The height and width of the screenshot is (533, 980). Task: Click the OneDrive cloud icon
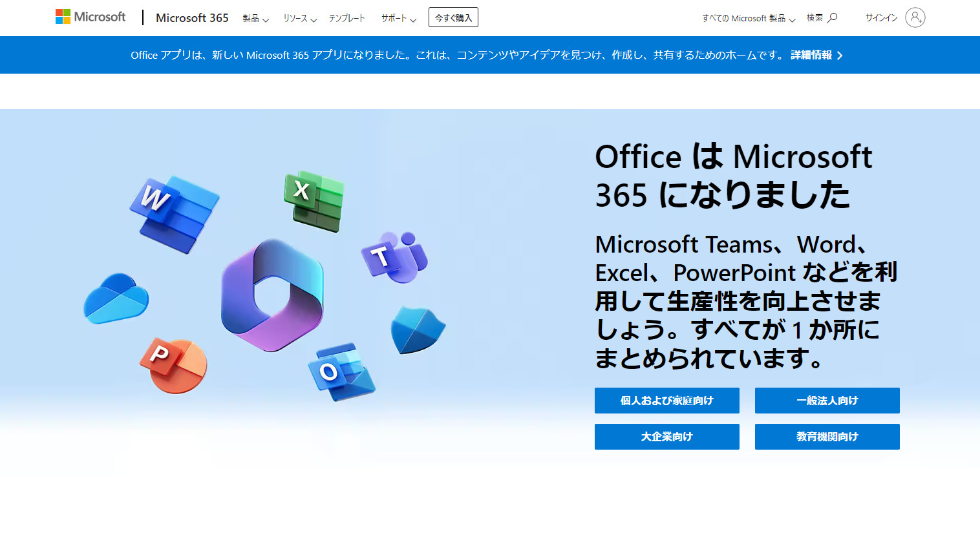116,298
